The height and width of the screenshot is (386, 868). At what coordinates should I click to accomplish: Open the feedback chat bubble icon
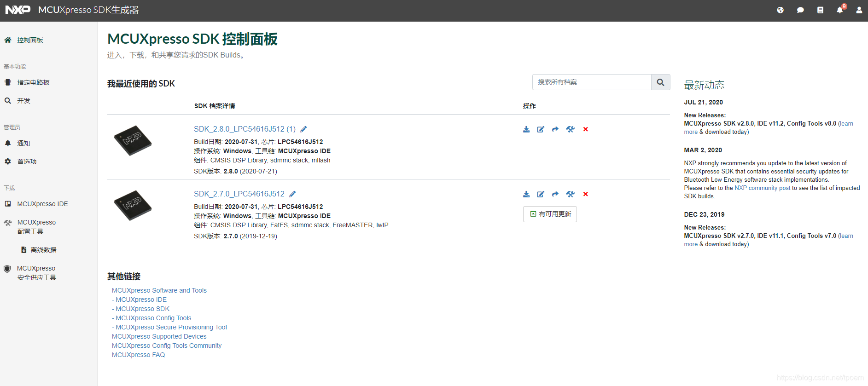(x=800, y=10)
